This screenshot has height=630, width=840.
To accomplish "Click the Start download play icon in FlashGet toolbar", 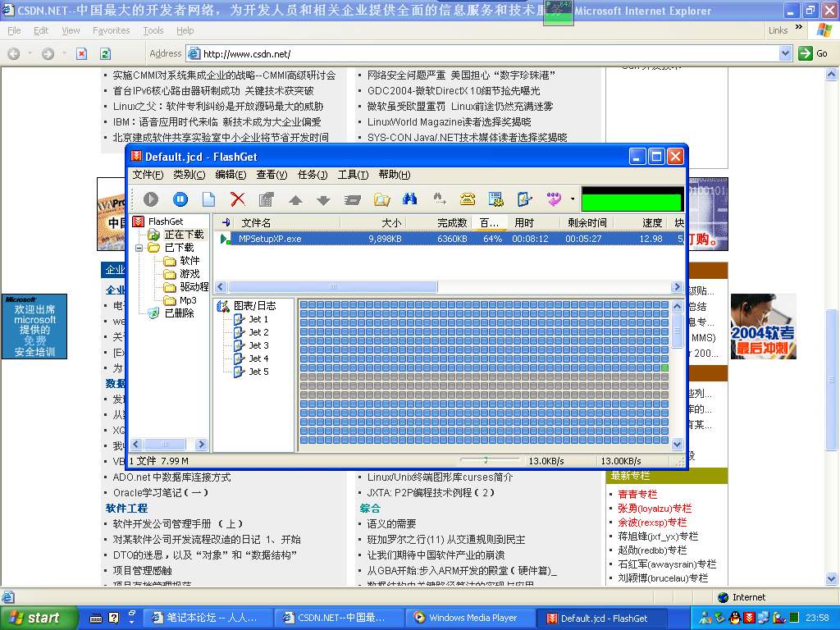I will pyautogui.click(x=151, y=199).
